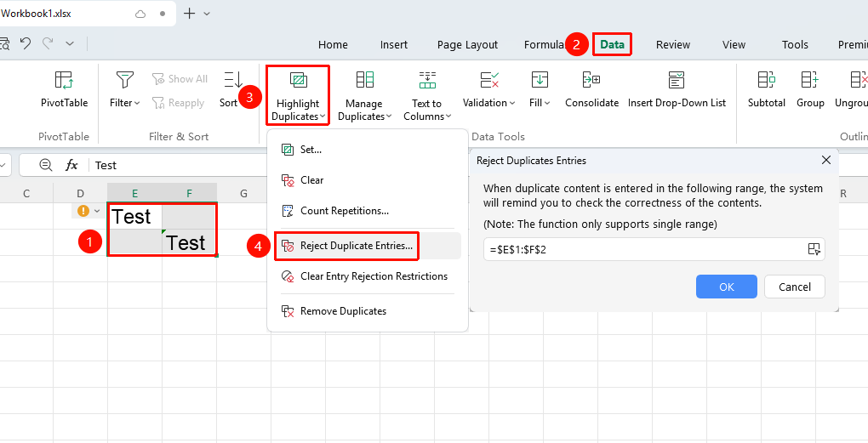868x443 pixels.
Task: Click the plus new tab button
Action: 189,14
